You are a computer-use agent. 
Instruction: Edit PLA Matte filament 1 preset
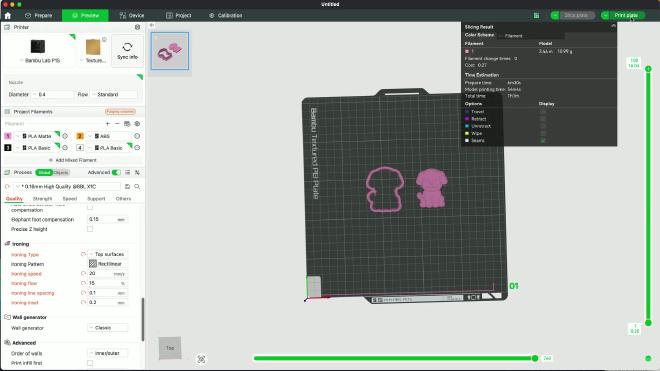(x=65, y=136)
